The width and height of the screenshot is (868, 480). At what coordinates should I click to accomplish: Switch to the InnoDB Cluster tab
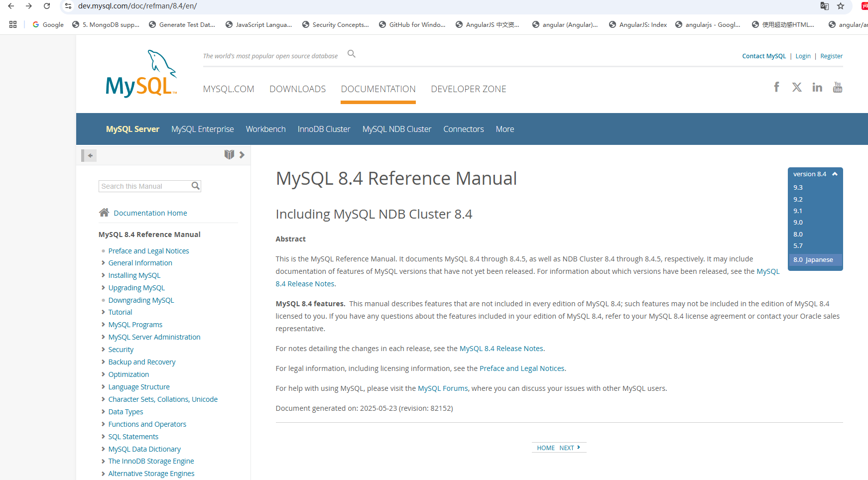click(324, 129)
